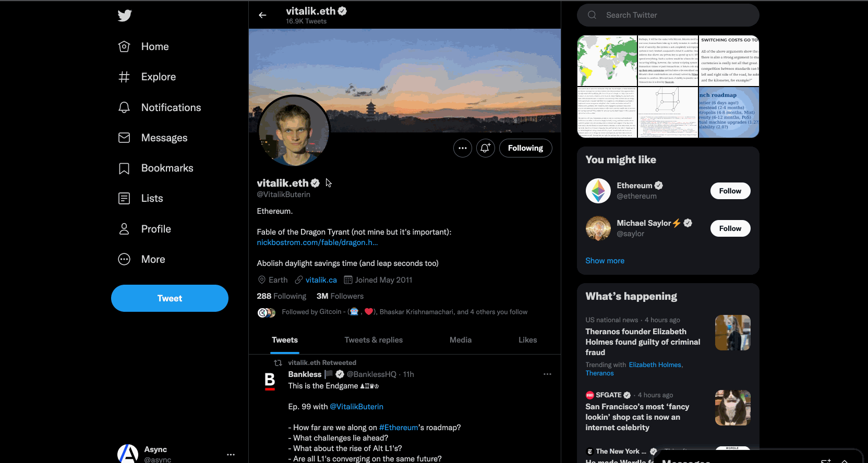Follow Michael Saylor

tap(730, 228)
